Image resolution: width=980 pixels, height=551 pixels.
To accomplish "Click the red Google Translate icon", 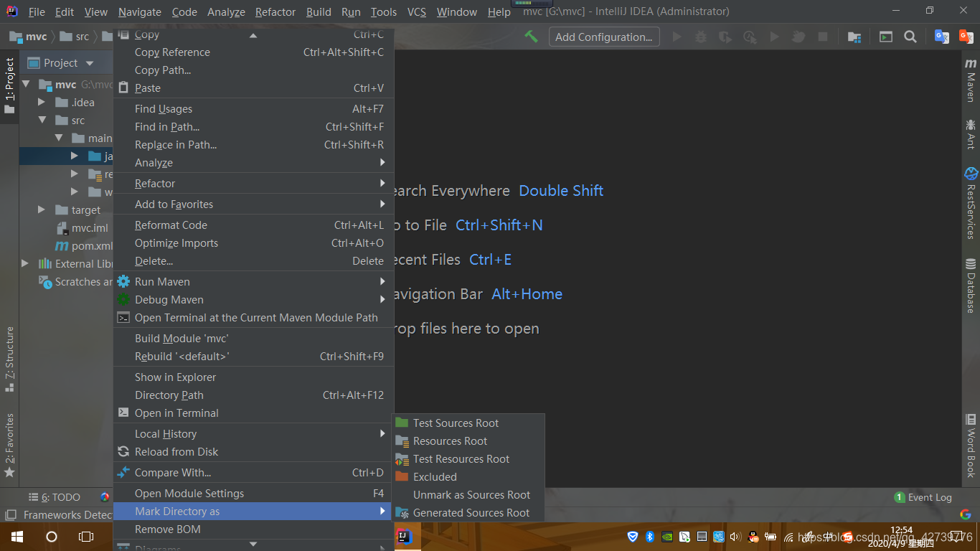I will 966,37.
